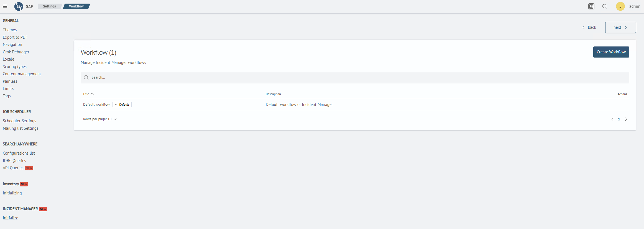Open Initializing under Inventory
This screenshot has width=644, height=229.
click(x=12, y=193)
